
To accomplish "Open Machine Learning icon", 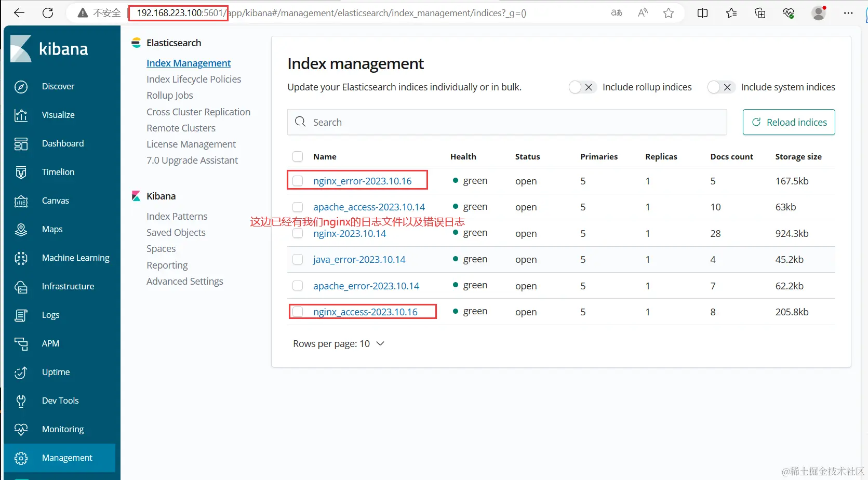I will tap(21, 258).
